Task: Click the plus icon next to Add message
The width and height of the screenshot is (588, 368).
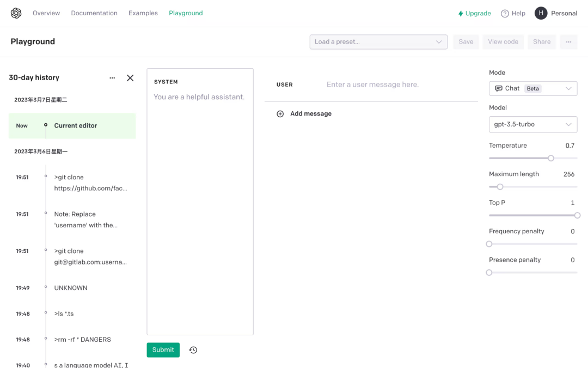Action: [280, 114]
